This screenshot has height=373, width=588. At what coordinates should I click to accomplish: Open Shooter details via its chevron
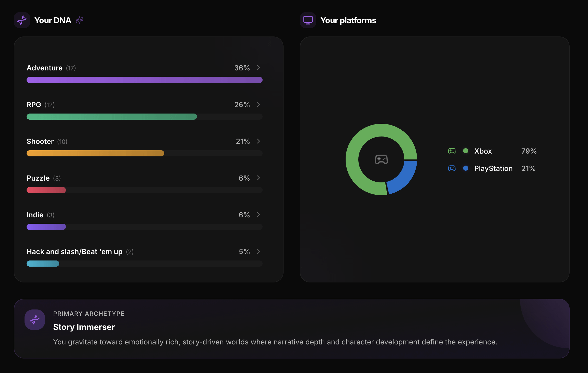point(258,141)
